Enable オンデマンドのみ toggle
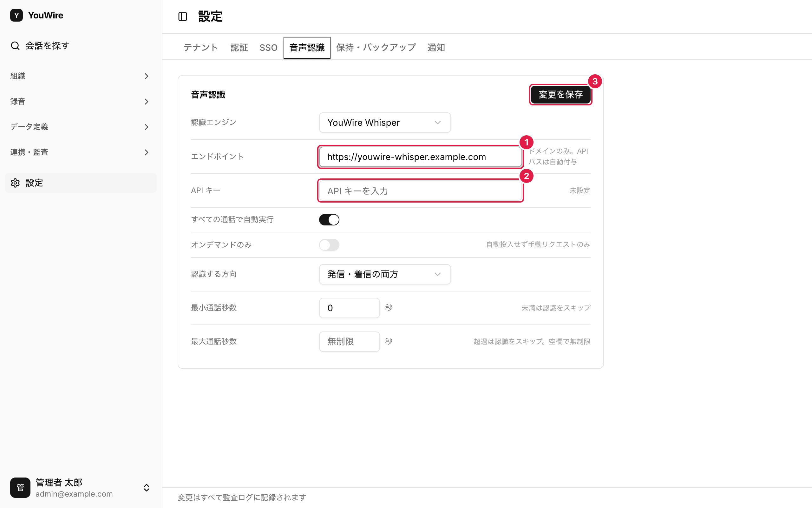Screen dimensions: 812x508 [329, 244]
